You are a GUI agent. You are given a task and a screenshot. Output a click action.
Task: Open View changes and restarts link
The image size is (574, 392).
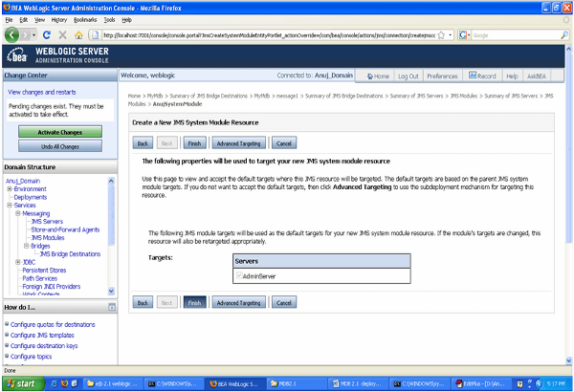pyautogui.click(x=42, y=92)
